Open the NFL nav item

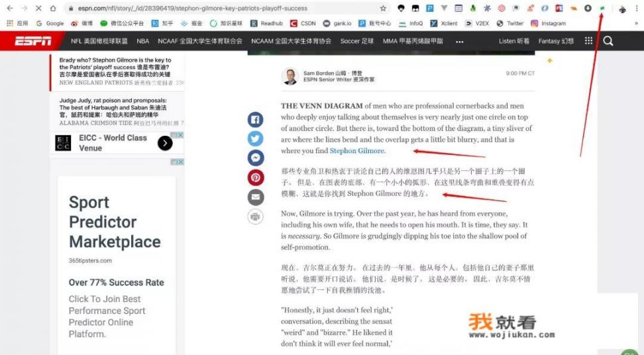(99, 41)
